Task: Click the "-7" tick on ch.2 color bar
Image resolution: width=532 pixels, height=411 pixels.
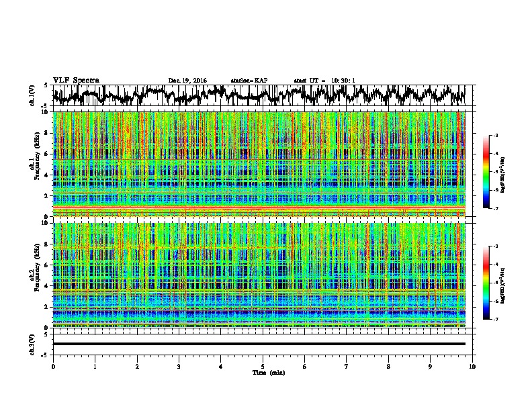Action: tap(495, 319)
